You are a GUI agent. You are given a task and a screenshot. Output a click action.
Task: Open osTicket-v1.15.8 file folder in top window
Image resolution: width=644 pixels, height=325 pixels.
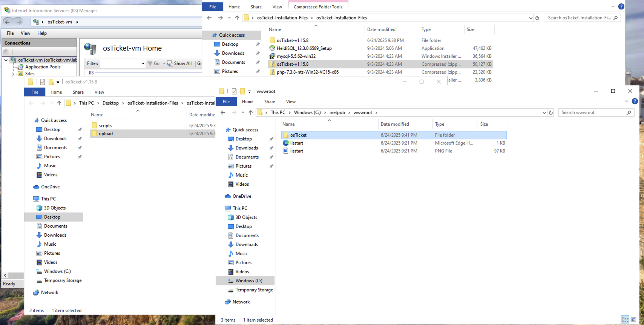292,40
